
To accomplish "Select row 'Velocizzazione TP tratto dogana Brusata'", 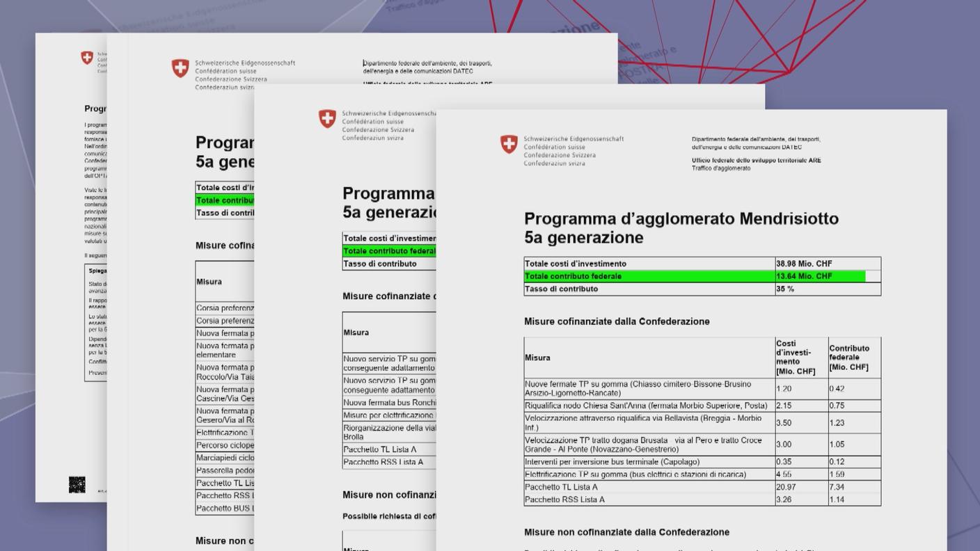I will click(x=702, y=445).
